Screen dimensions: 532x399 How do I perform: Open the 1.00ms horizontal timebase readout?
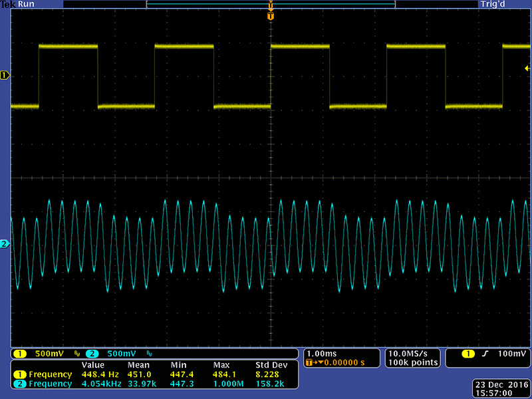coord(323,353)
